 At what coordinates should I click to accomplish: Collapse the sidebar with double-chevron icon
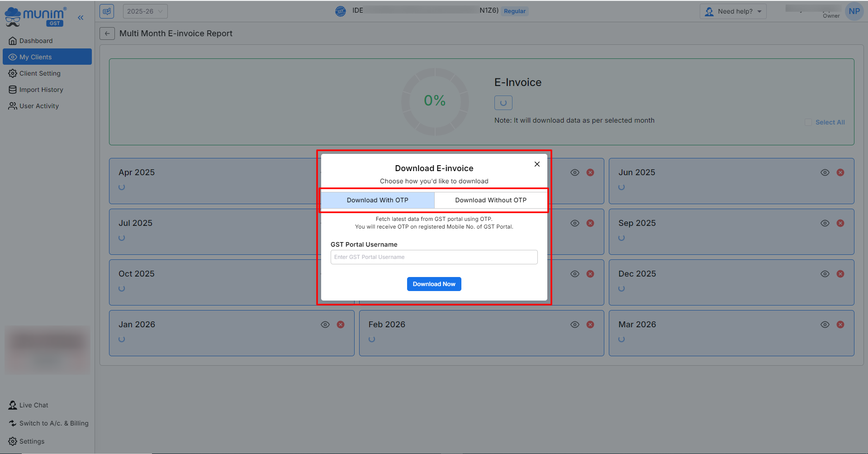(x=81, y=18)
